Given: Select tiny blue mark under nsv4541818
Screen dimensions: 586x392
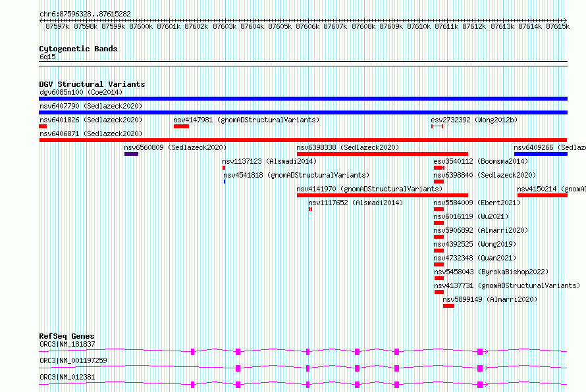Looking at the screenshot, I should [225, 182].
